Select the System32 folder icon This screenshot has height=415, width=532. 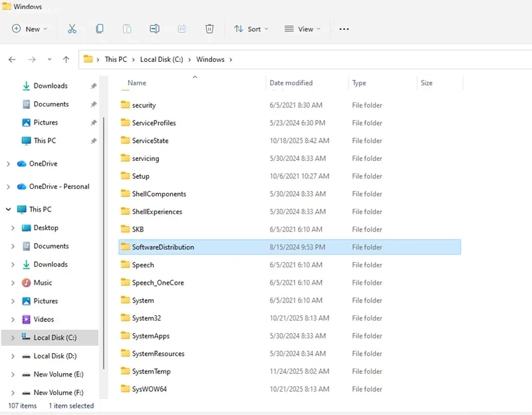coord(125,318)
